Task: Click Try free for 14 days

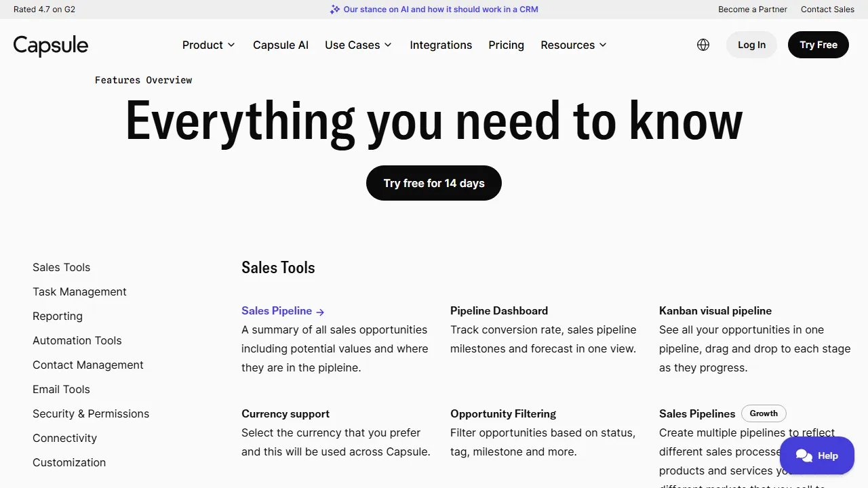Action: (434, 183)
